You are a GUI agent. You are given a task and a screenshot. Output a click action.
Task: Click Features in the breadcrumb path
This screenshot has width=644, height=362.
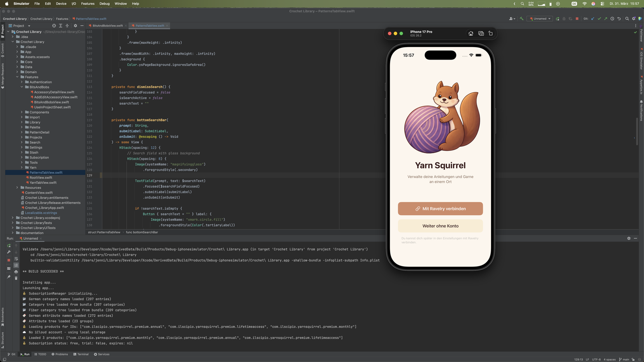tap(62, 19)
